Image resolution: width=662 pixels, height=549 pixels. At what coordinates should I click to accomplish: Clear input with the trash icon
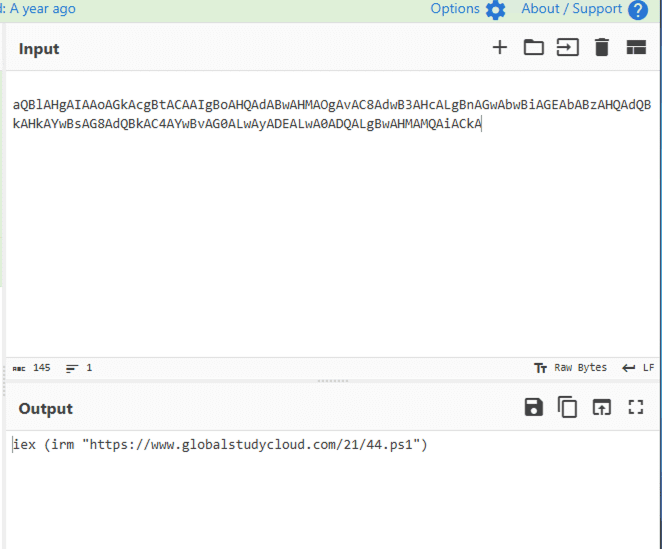coord(601,48)
